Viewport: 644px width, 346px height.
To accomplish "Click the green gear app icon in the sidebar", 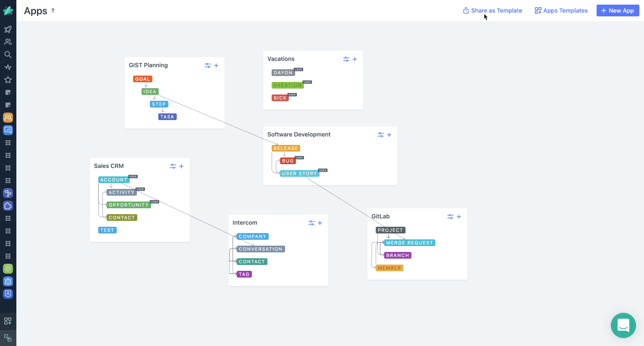I will 8,268.
